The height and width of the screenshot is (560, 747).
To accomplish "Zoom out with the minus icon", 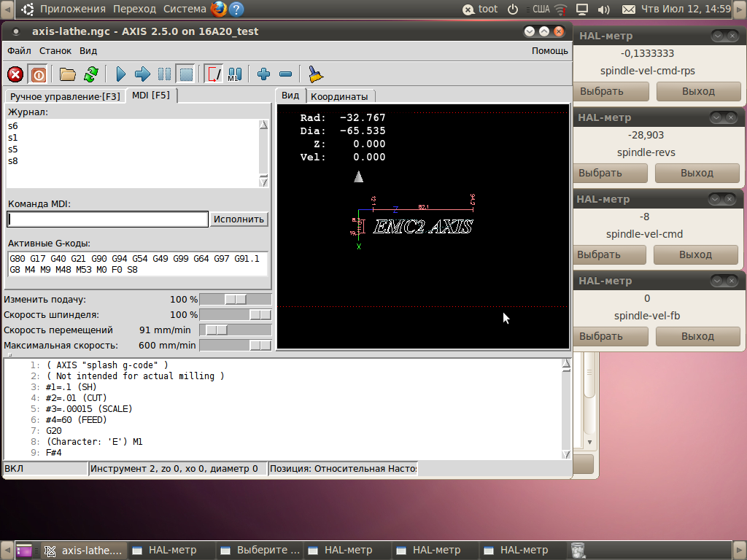I will click(285, 74).
